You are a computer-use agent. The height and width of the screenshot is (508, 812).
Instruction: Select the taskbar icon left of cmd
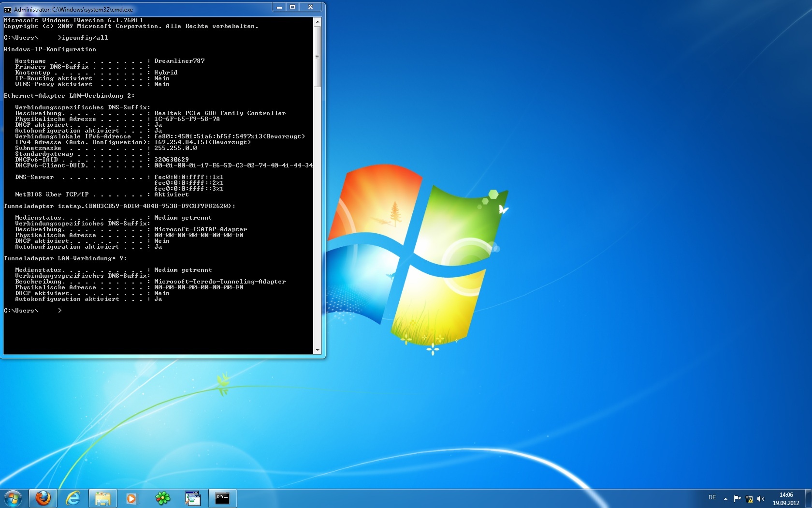click(192, 498)
